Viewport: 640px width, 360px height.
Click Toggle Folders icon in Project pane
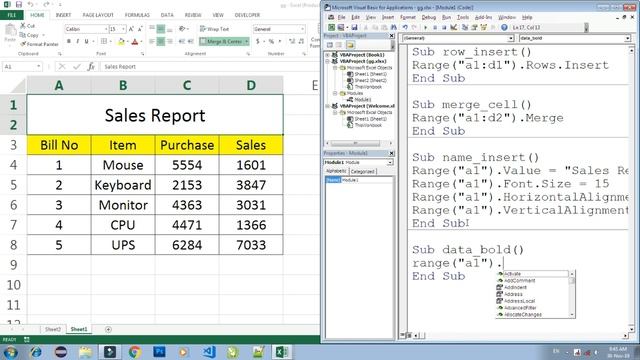coord(350,45)
